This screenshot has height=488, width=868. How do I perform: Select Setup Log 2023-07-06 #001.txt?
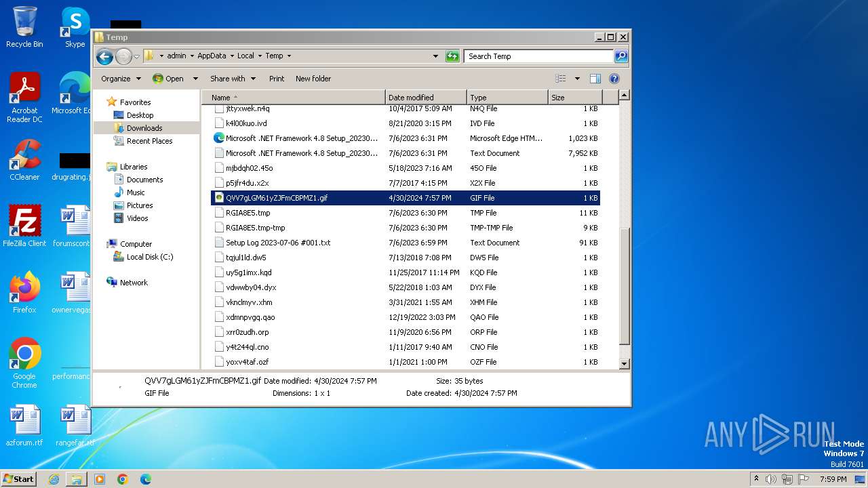point(406,243)
